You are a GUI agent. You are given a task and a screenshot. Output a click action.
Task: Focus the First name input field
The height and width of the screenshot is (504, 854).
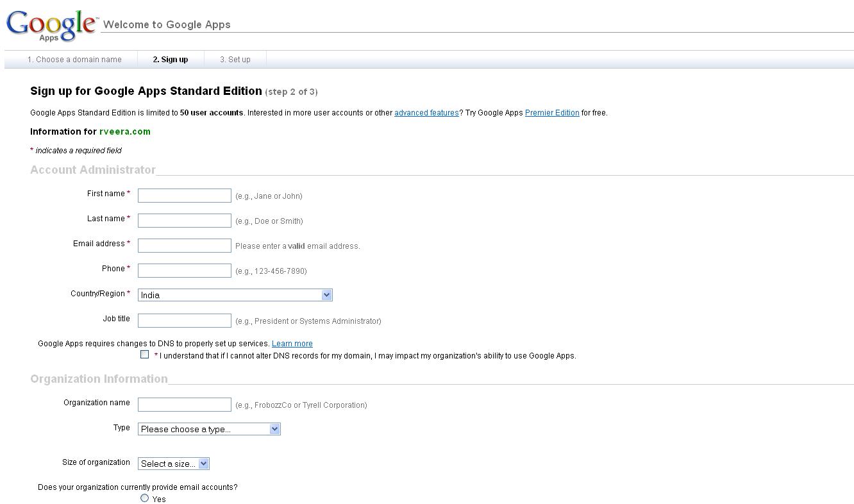tap(185, 196)
